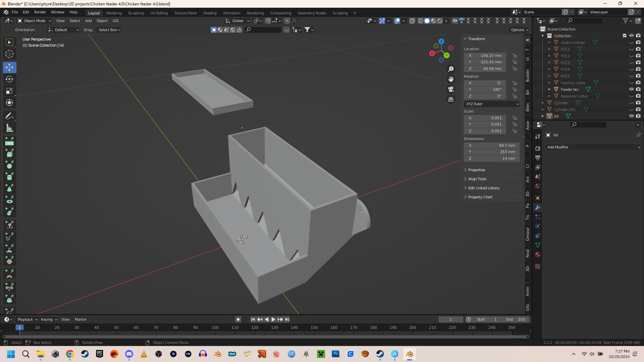This screenshot has height=362, width=644.
Task: Play the timeline animation
Action: click(x=273, y=319)
